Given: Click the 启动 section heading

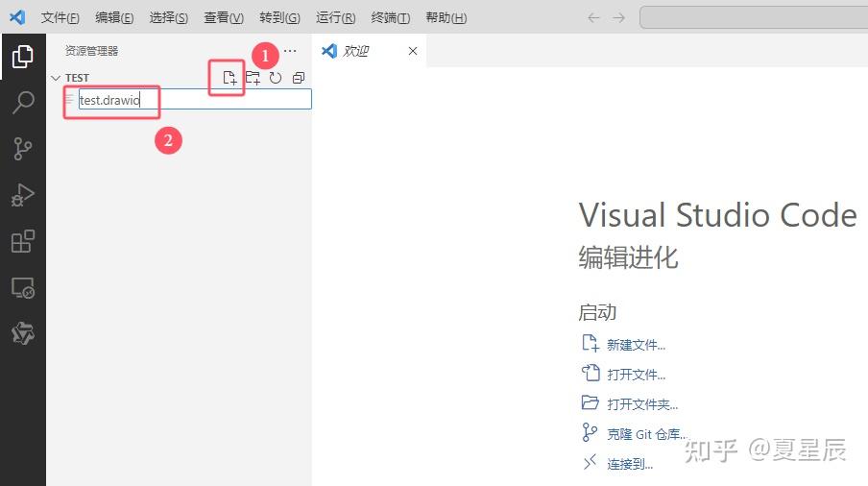Looking at the screenshot, I should click(597, 312).
